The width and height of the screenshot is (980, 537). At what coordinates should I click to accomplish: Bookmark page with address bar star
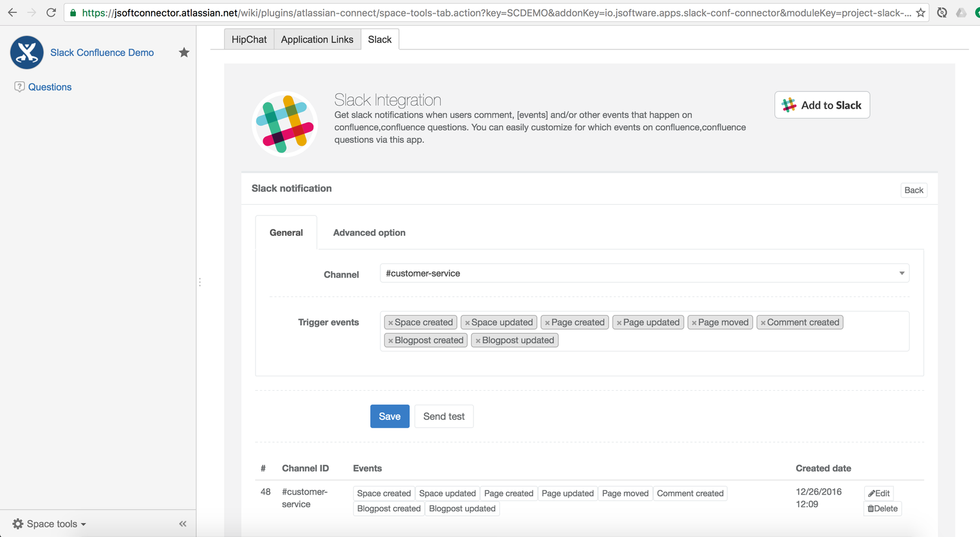tap(920, 13)
